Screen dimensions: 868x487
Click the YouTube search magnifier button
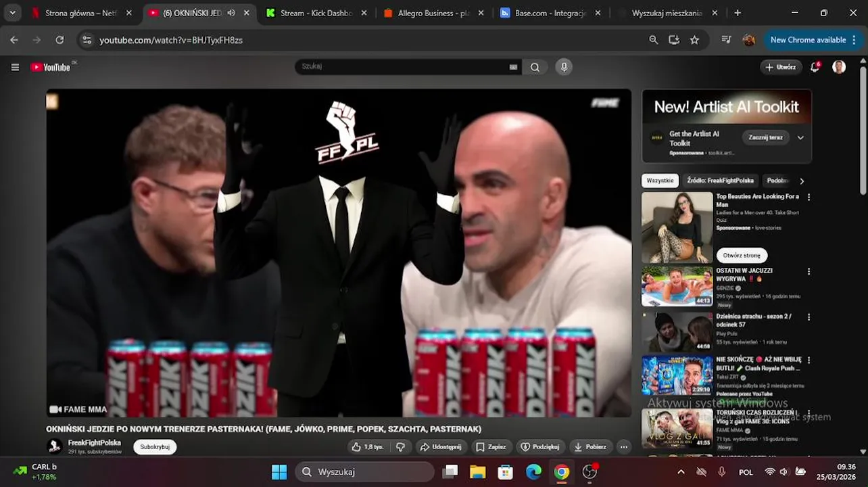[535, 67]
